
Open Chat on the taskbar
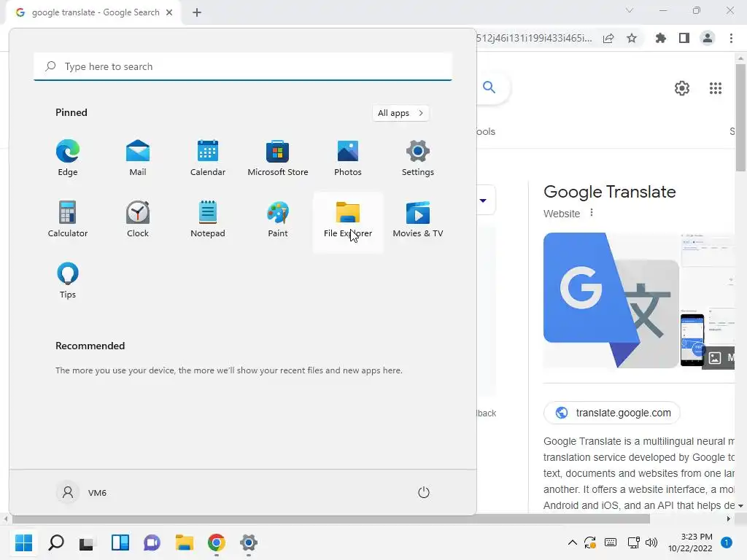152,542
